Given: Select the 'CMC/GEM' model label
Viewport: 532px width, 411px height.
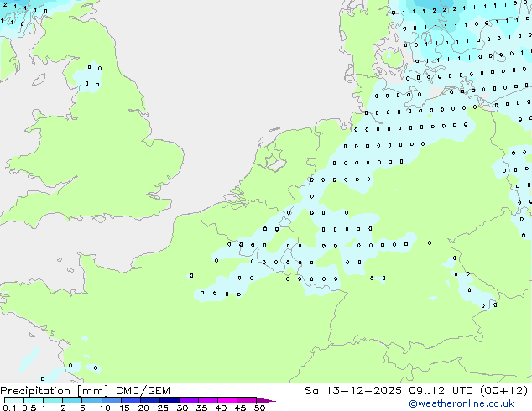Looking at the screenshot, I should point(143,391).
